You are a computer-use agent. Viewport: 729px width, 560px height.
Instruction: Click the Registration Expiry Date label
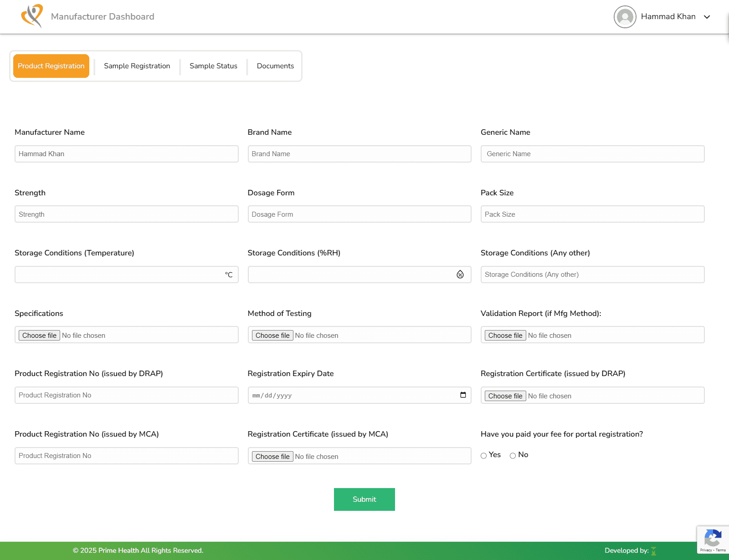pos(291,374)
